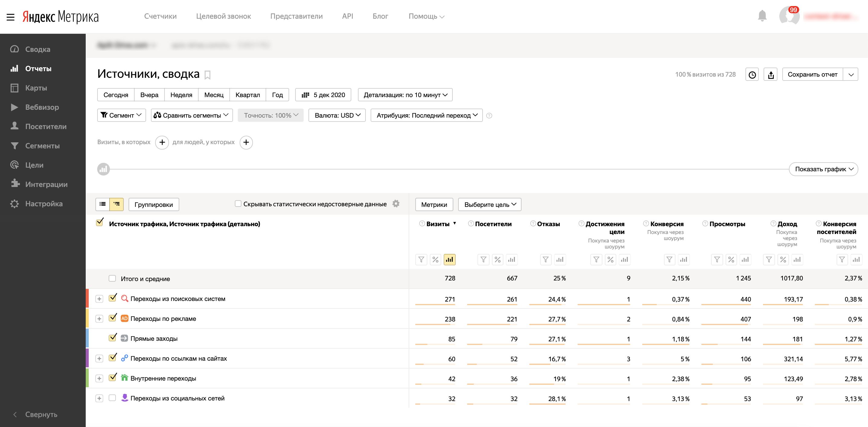
Task: Click the filter icon under Просмотры
Action: coord(717,260)
